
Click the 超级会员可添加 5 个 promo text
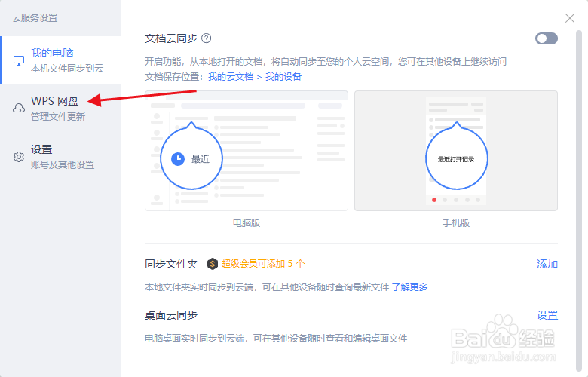263,264
